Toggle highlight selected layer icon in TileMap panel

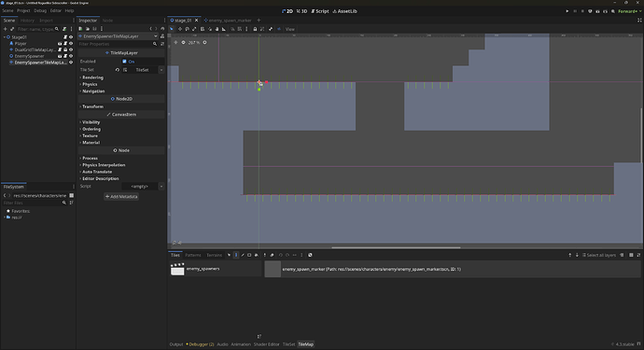[622, 255]
